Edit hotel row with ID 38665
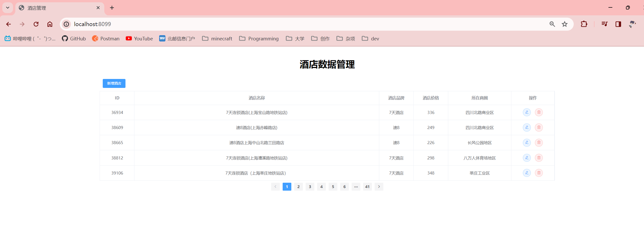The height and width of the screenshot is (231, 644). coord(527,143)
